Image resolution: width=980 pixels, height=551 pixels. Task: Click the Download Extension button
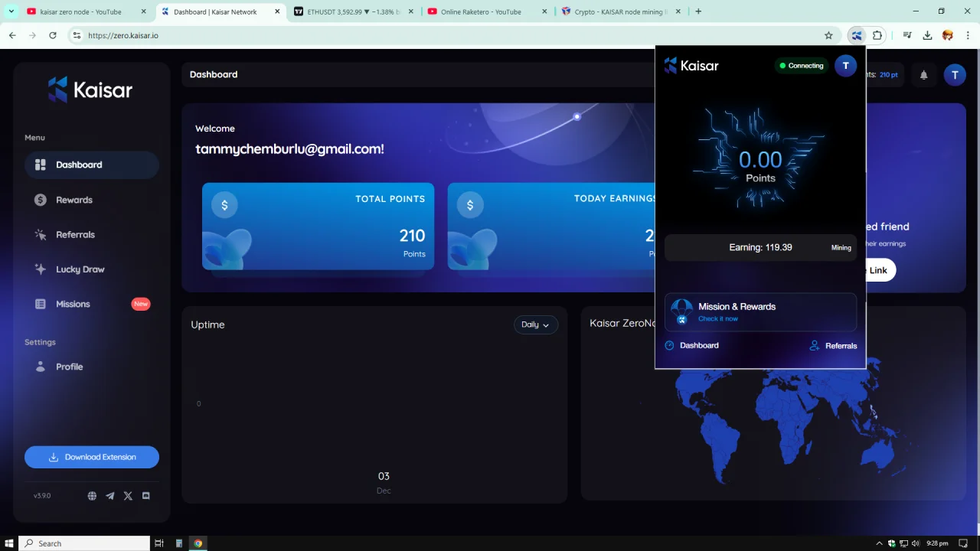pyautogui.click(x=92, y=457)
